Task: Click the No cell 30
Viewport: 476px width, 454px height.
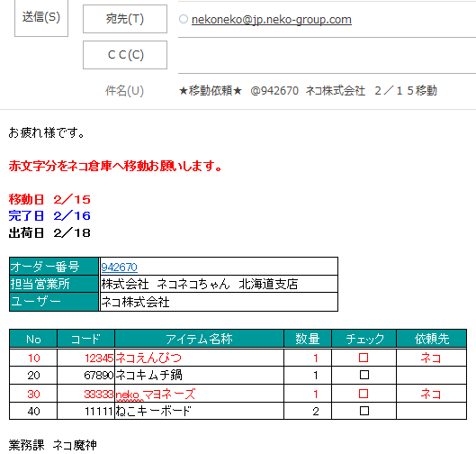Action: pos(33,395)
